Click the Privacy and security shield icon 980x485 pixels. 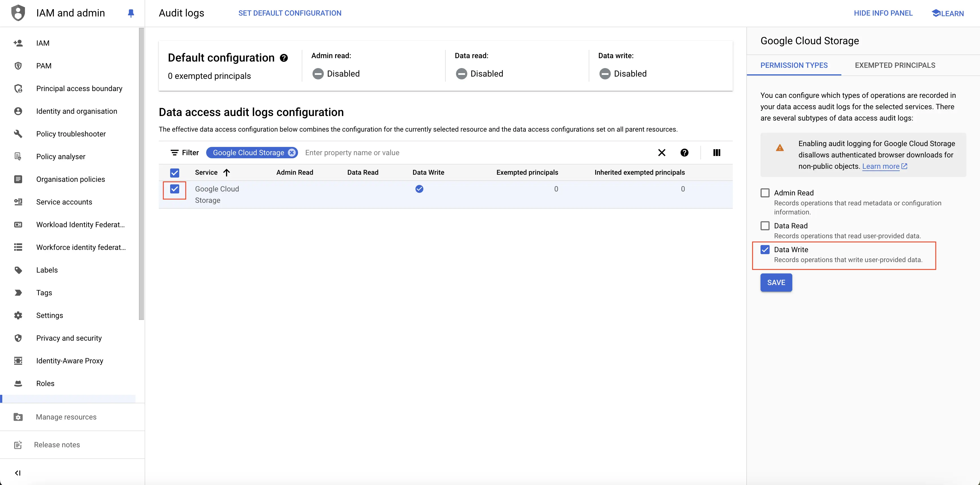pos(18,338)
